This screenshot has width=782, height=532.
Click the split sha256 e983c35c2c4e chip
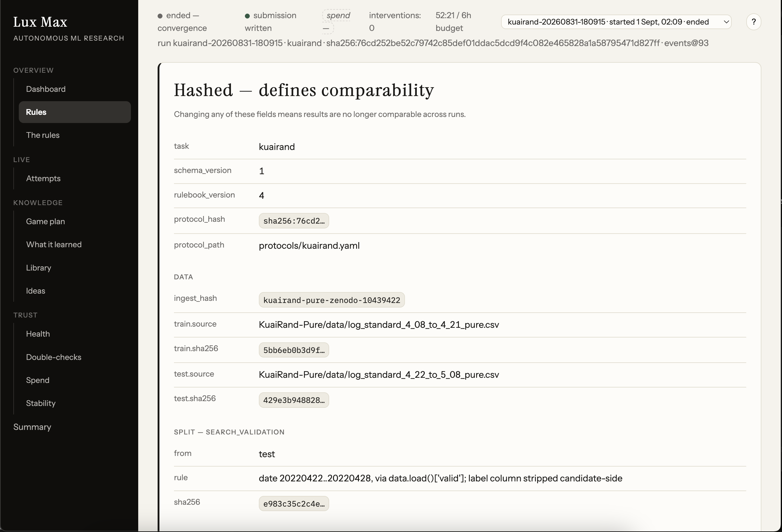click(x=294, y=504)
